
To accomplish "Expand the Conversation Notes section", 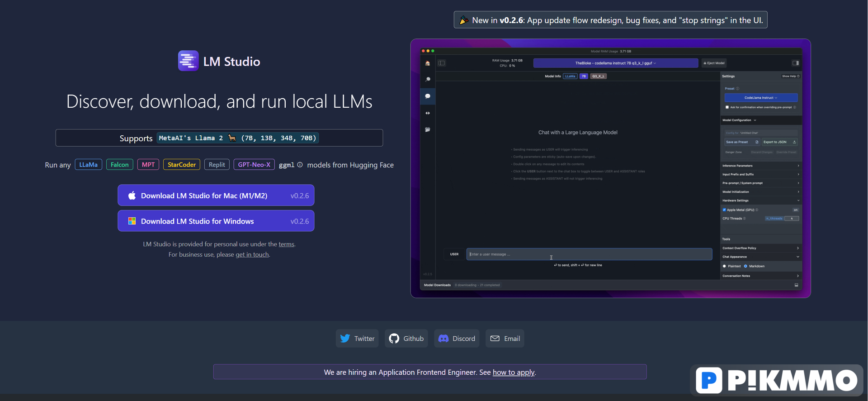I will click(761, 276).
